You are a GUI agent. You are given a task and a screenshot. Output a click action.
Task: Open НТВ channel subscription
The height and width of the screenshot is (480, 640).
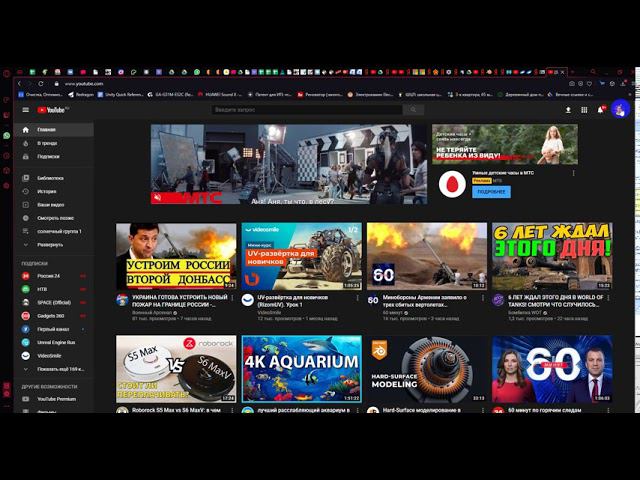pos(54,289)
